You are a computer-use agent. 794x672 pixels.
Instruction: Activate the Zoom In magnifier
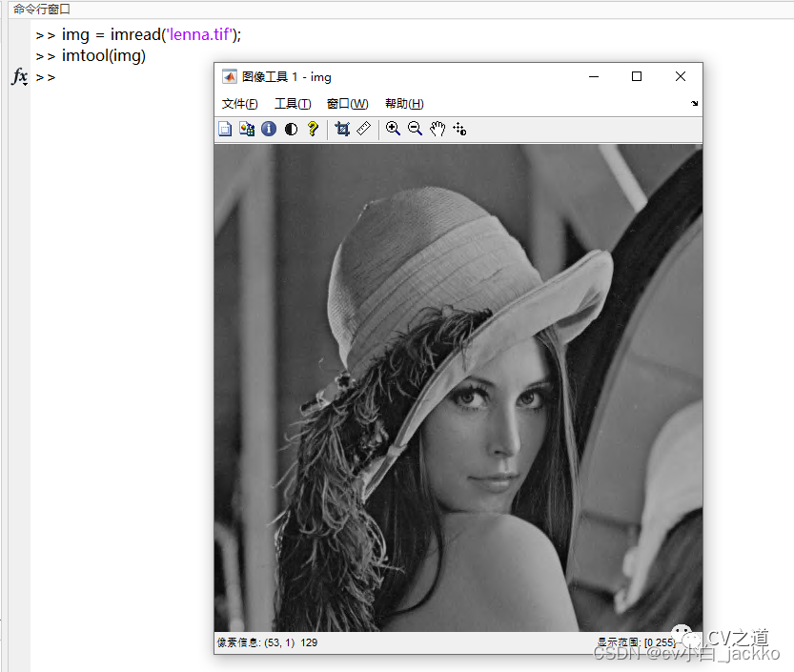[393, 129]
